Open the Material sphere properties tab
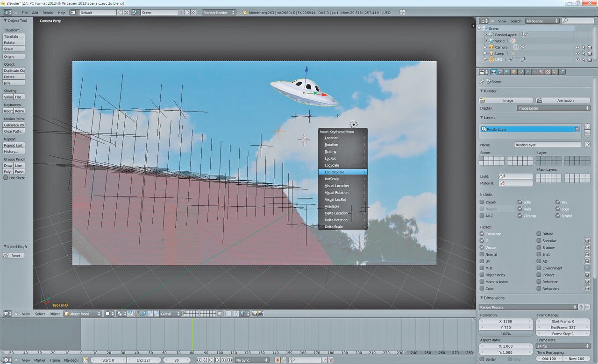The width and height of the screenshot is (598, 364). (x=541, y=72)
